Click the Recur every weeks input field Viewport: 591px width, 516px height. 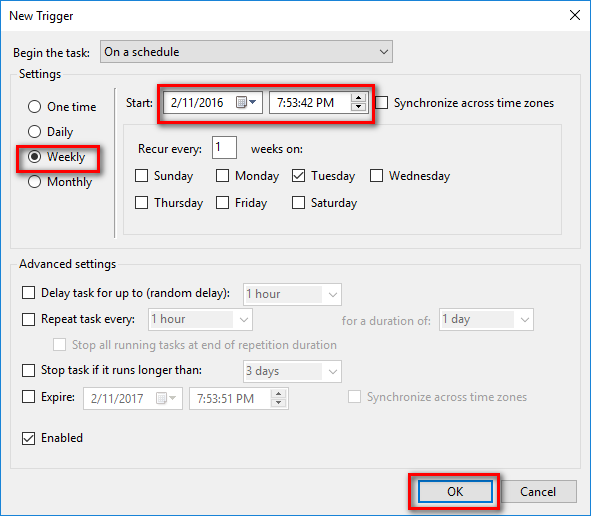(224, 148)
